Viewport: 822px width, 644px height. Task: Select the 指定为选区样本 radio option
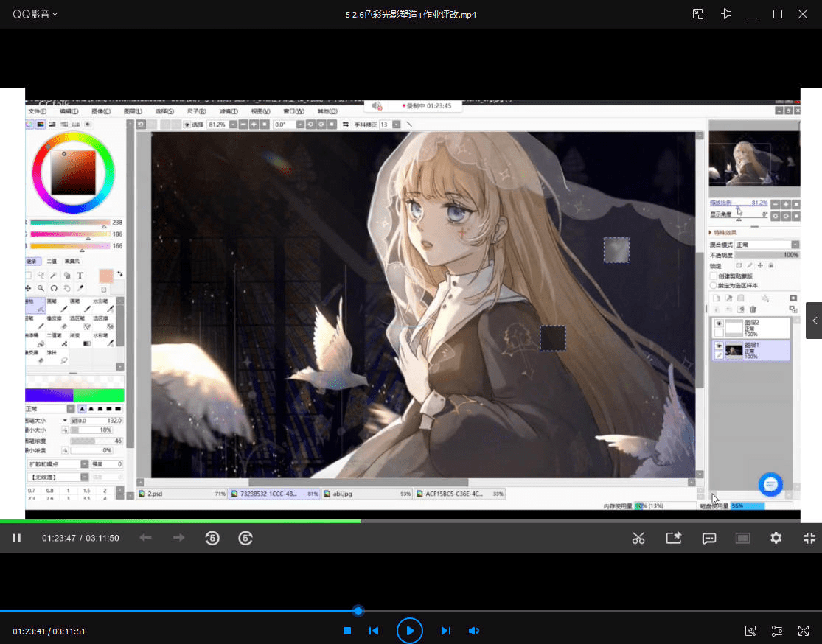tap(714, 286)
